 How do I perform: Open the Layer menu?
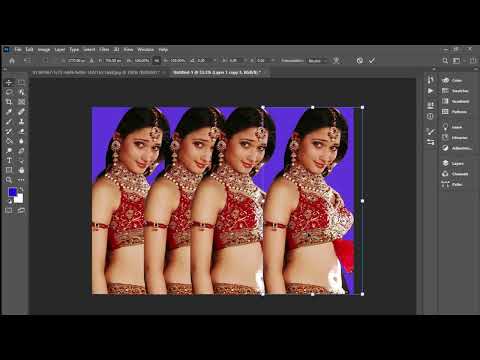60,50
